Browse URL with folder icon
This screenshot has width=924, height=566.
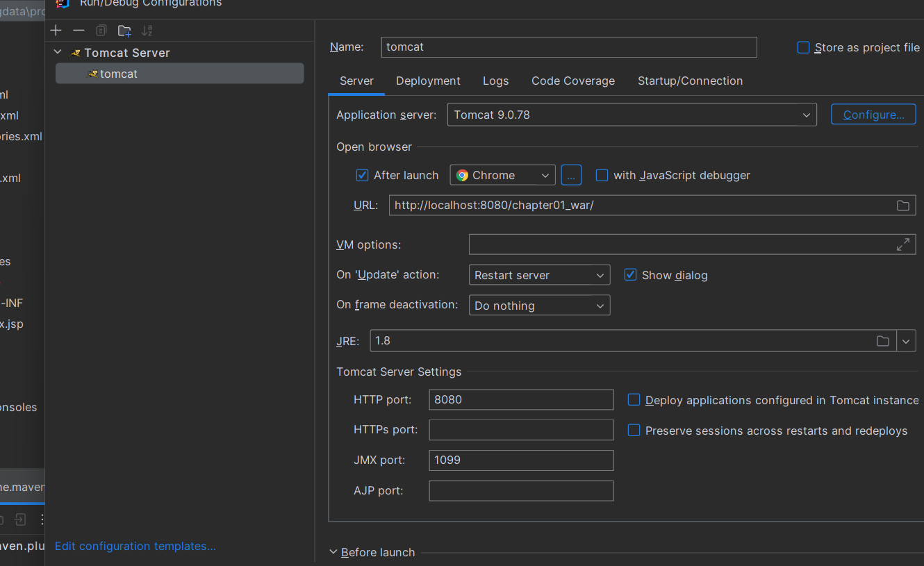coord(902,206)
